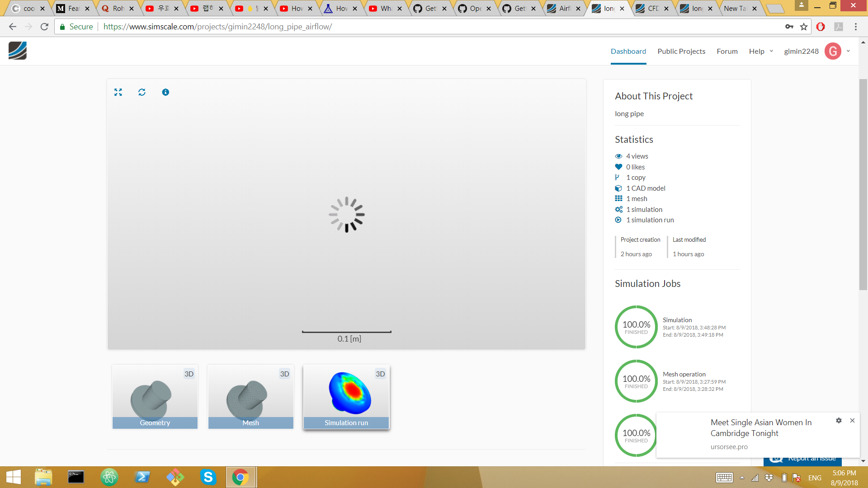Click the fullscreen expand icon in viewer
Screen dimensions: 868x488
tap(118, 92)
